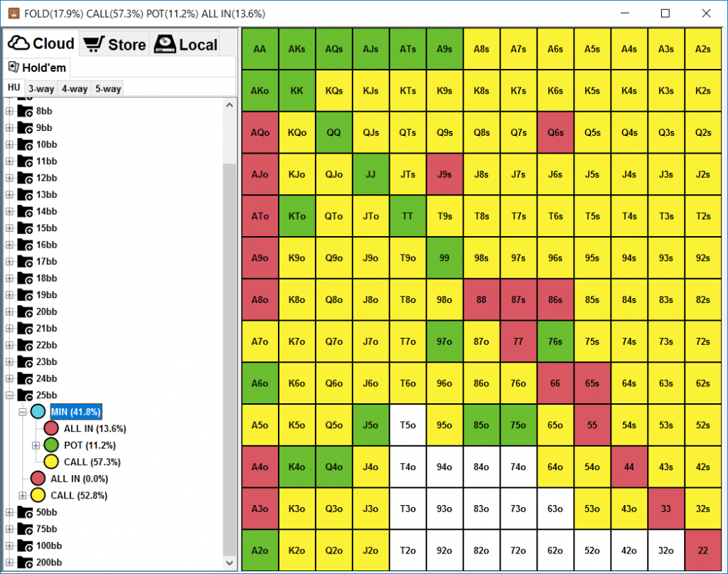The image size is (728, 574).
Task: Collapse the 25bb tree node
Action: pos(9,395)
